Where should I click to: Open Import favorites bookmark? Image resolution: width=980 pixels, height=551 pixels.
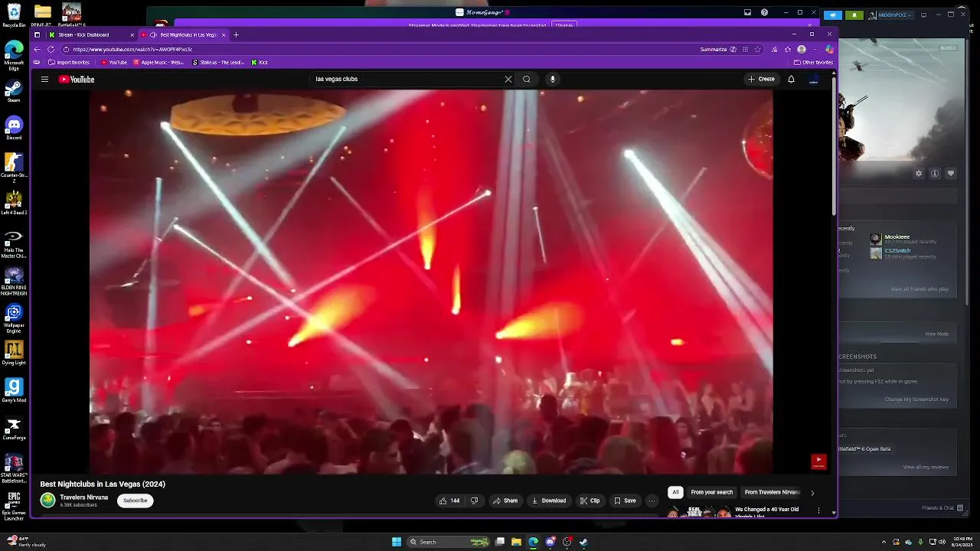click(x=69, y=62)
